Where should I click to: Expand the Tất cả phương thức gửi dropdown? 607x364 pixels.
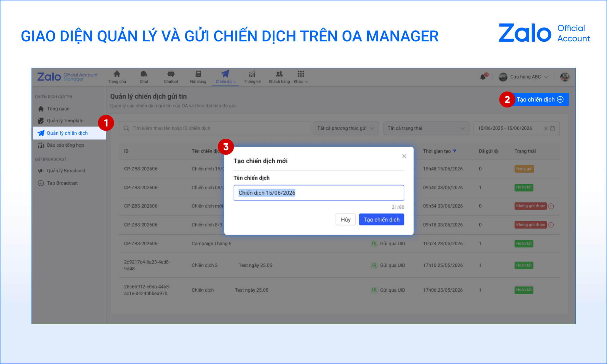pos(346,128)
